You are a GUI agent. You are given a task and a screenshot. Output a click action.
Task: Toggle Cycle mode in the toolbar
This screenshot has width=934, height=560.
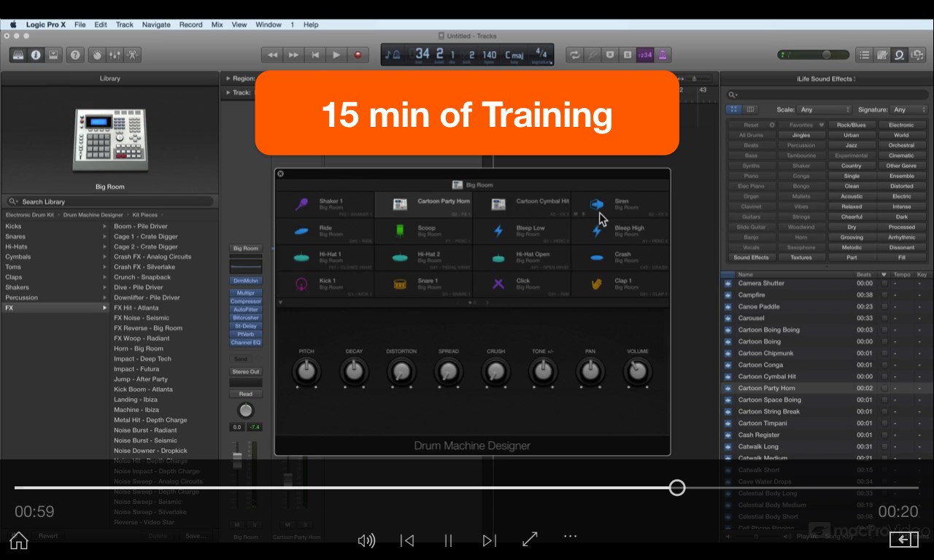(575, 55)
